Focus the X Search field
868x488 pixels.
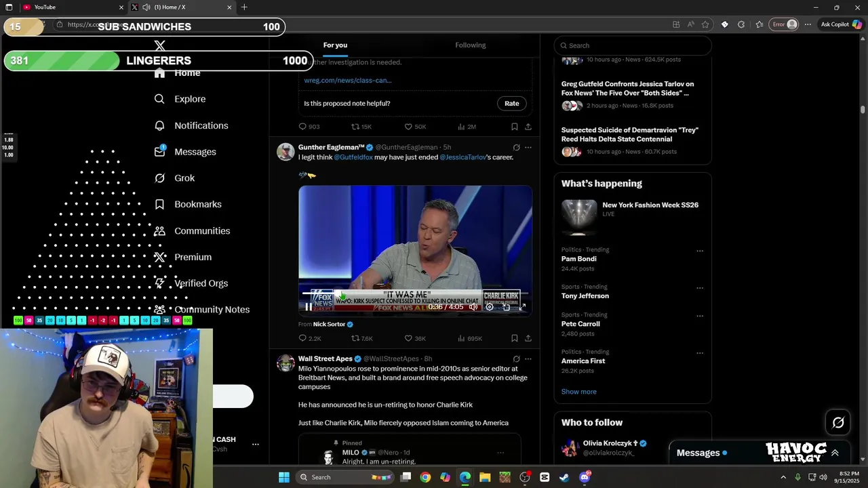pos(633,45)
